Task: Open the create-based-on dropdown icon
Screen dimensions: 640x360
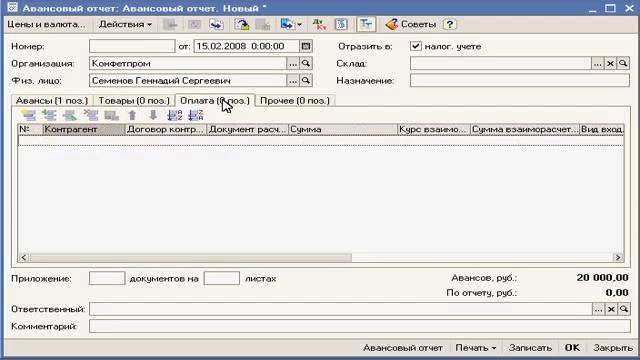Action: 291,24
